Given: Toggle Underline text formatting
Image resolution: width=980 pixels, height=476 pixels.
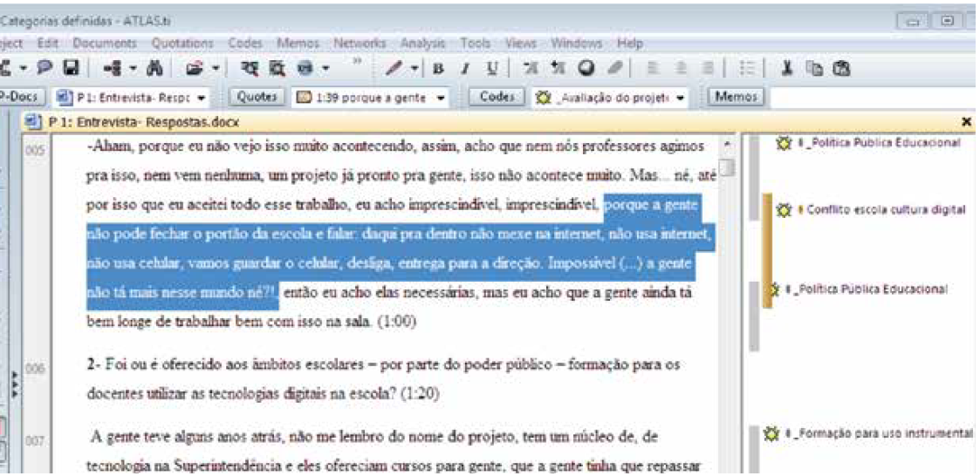Looking at the screenshot, I should click(492, 68).
